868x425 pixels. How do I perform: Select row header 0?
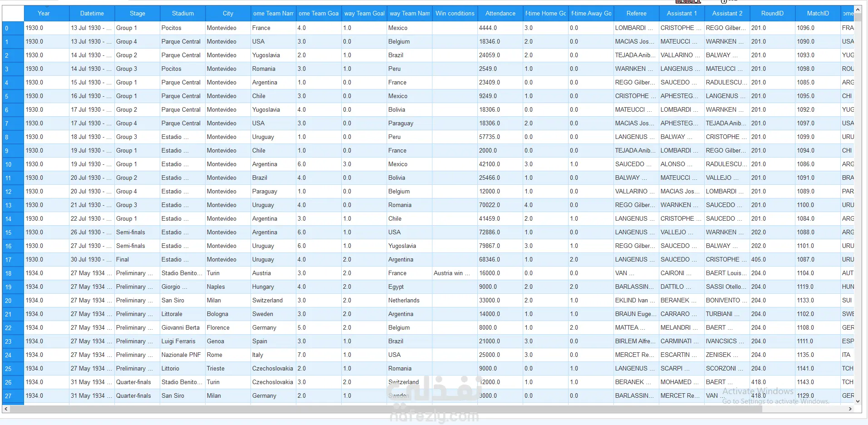pyautogui.click(x=13, y=28)
